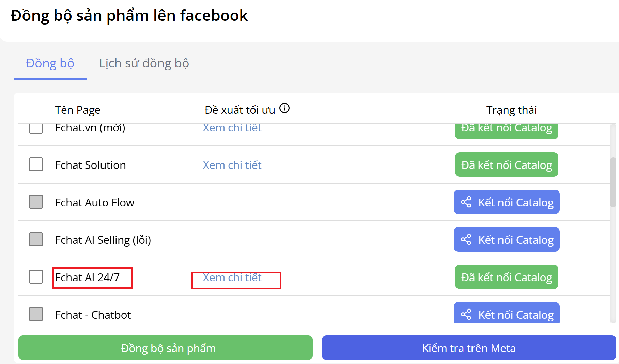Tick the Fchat AI Selling (lỗi) checkbox
Screen dimensions: 619x364
[x=36, y=239]
